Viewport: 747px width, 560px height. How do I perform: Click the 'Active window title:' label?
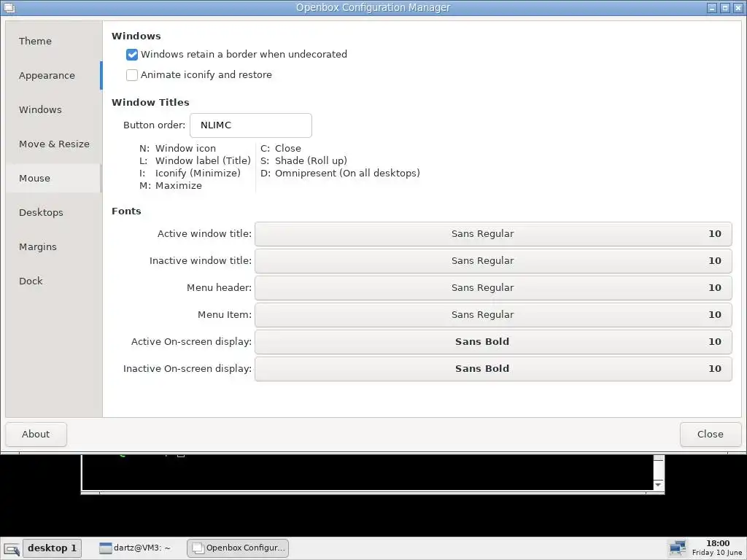[204, 234]
